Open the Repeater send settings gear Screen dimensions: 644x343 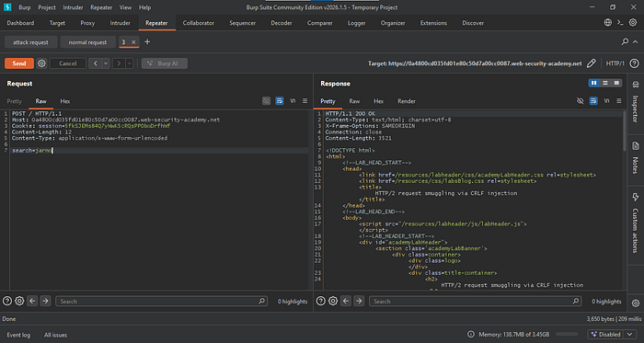(41, 63)
